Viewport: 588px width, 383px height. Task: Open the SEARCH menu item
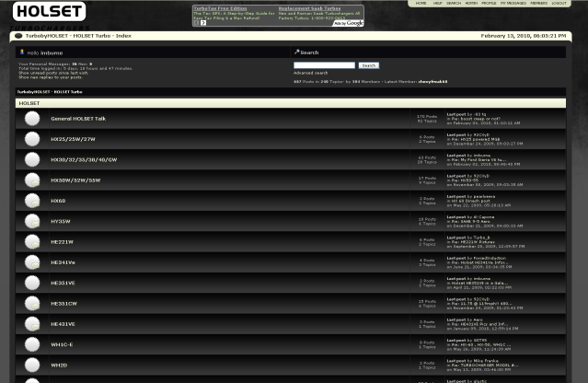pos(454,3)
